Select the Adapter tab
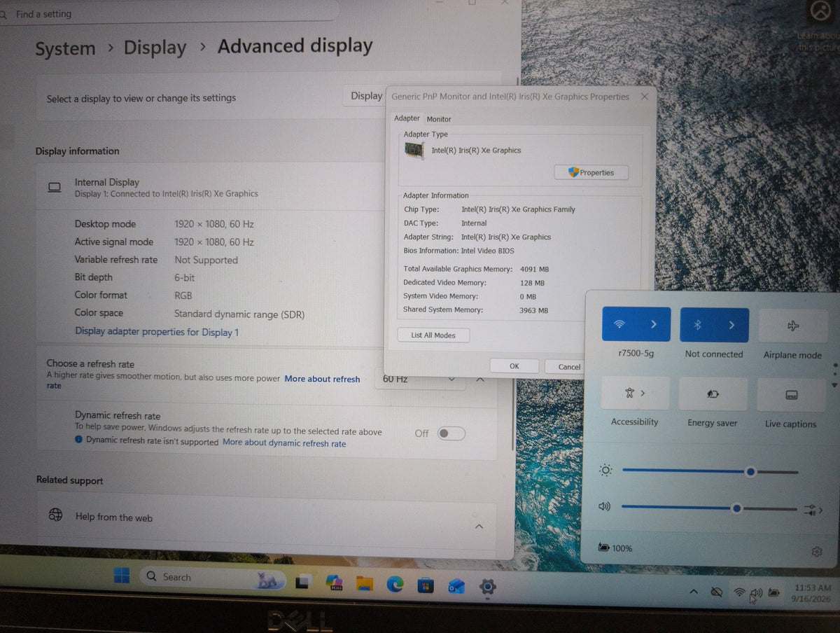 point(407,118)
